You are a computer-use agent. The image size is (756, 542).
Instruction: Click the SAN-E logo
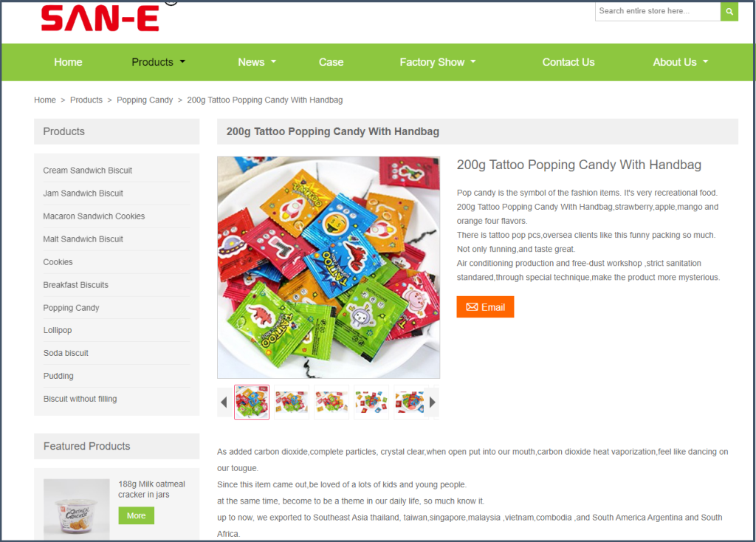[x=100, y=18]
